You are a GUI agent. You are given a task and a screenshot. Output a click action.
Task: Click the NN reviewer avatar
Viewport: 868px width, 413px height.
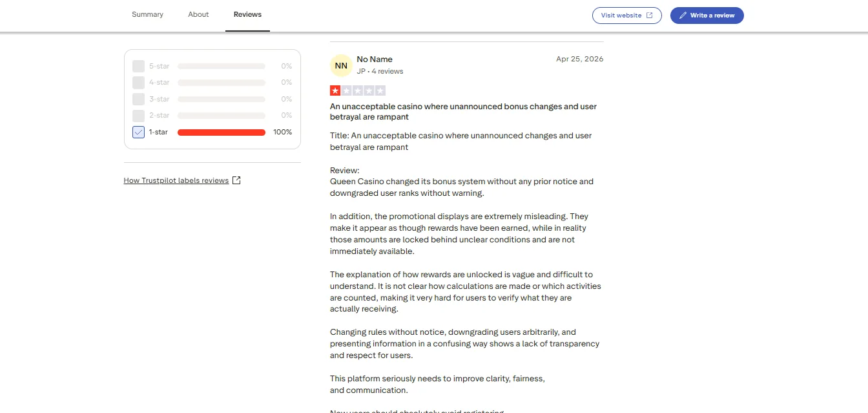tap(341, 65)
